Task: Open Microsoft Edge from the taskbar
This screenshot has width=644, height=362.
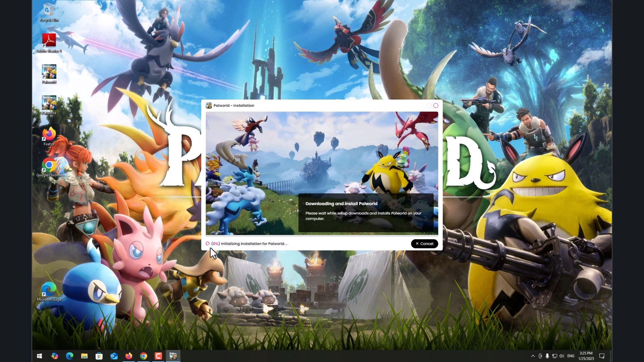Action: (x=69, y=356)
